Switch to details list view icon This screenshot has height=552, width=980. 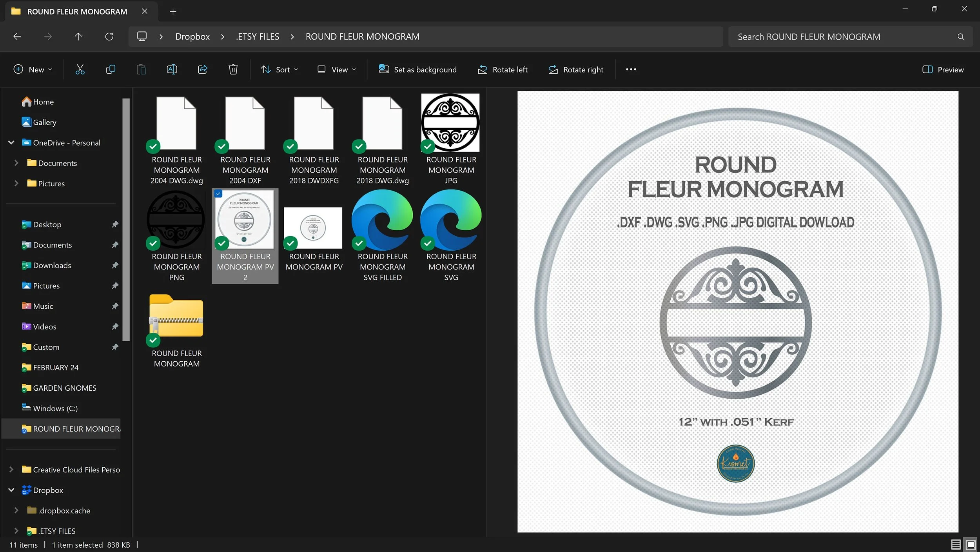click(955, 545)
